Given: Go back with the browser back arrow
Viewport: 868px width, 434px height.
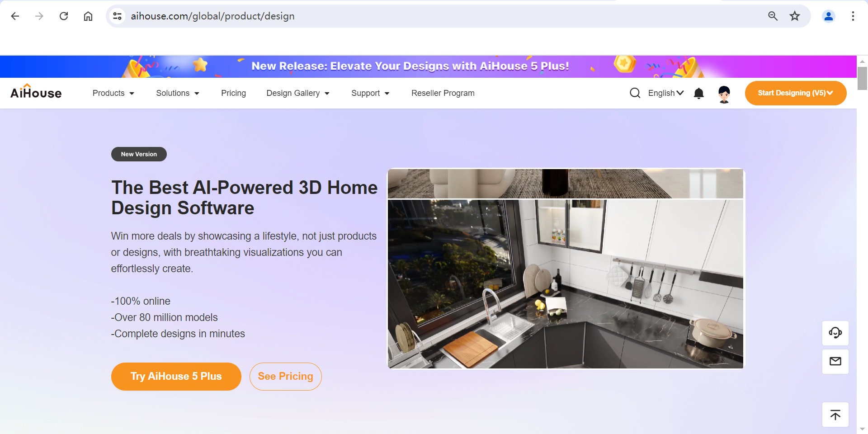Looking at the screenshot, I should pyautogui.click(x=15, y=16).
